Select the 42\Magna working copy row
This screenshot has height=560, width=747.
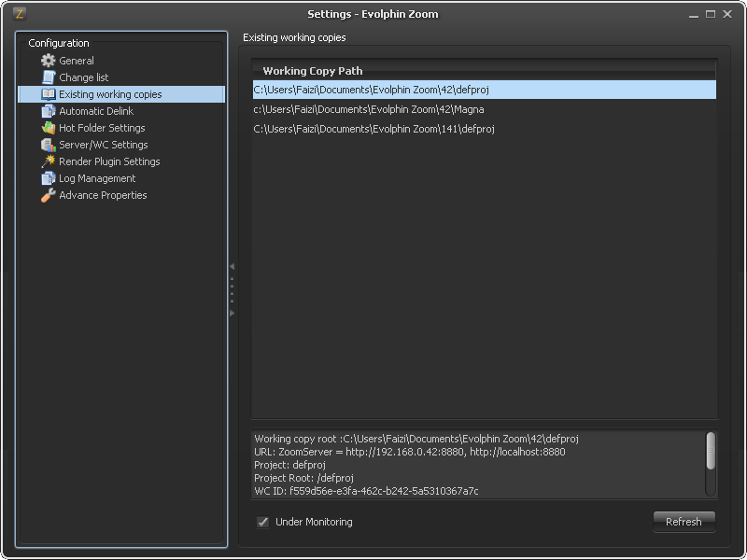coord(484,109)
